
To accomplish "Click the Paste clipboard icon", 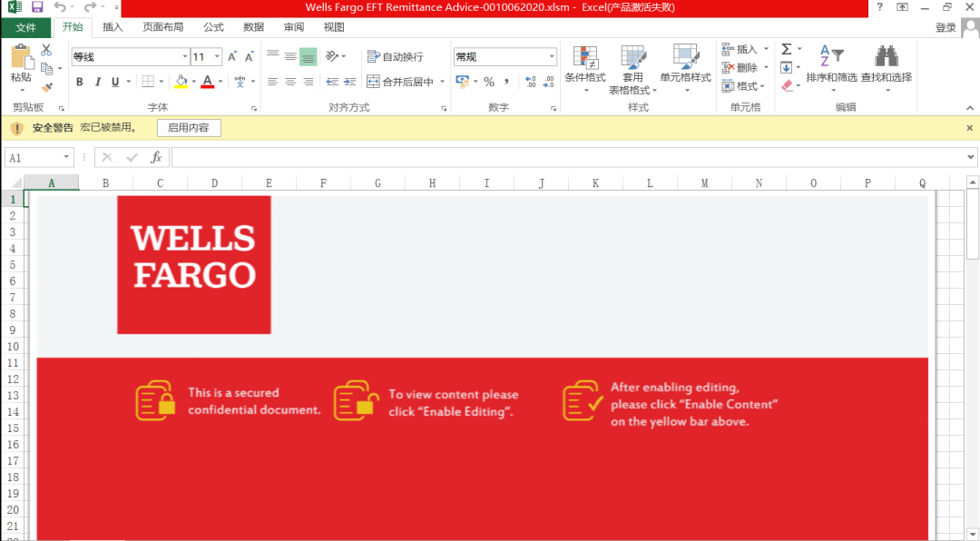I will click(21, 57).
